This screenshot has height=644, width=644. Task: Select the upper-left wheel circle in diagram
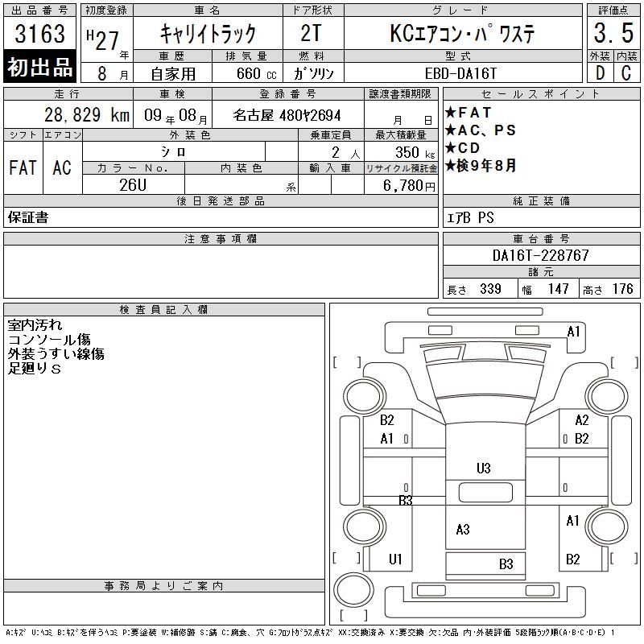361,397
